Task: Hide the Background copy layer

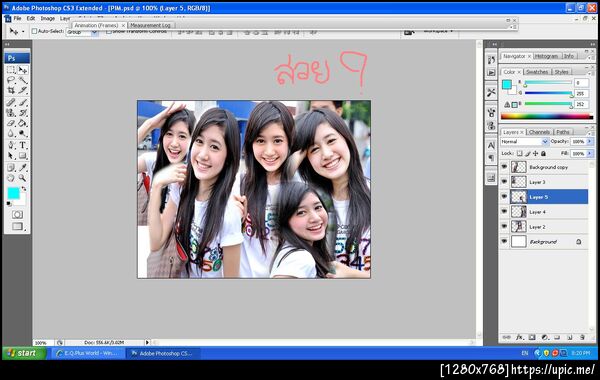Action: pyautogui.click(x=504, y=167)
